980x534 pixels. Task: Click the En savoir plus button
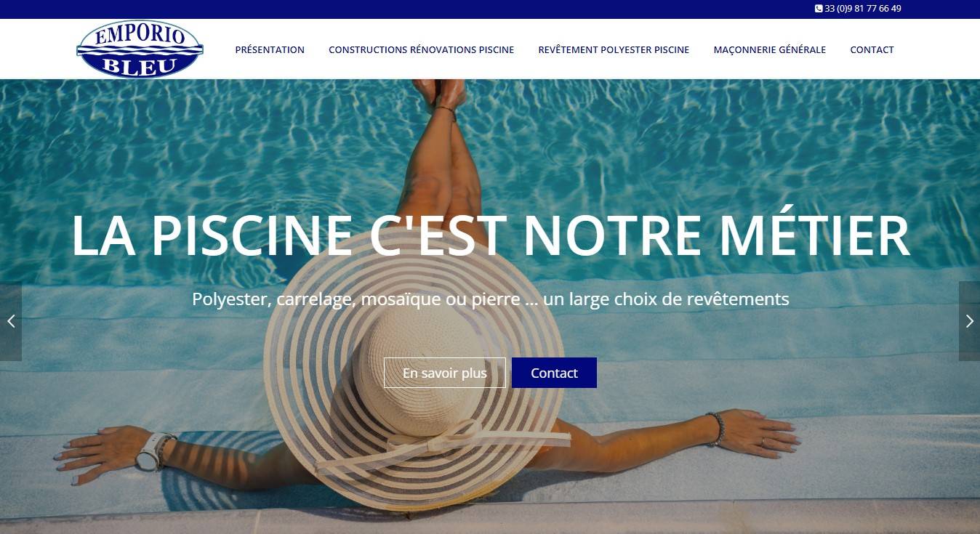coord(445,373)
